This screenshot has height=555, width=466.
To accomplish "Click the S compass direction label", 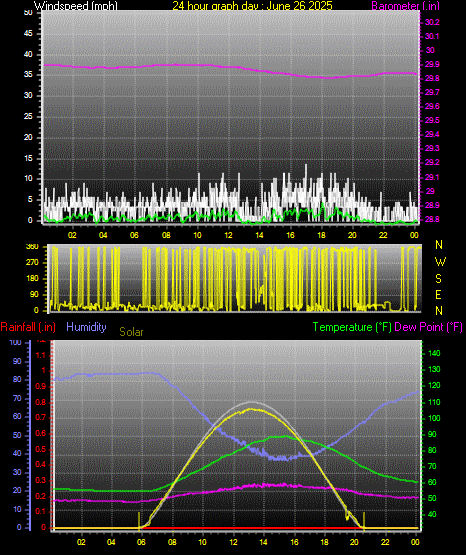I will (x=439, y=279).
